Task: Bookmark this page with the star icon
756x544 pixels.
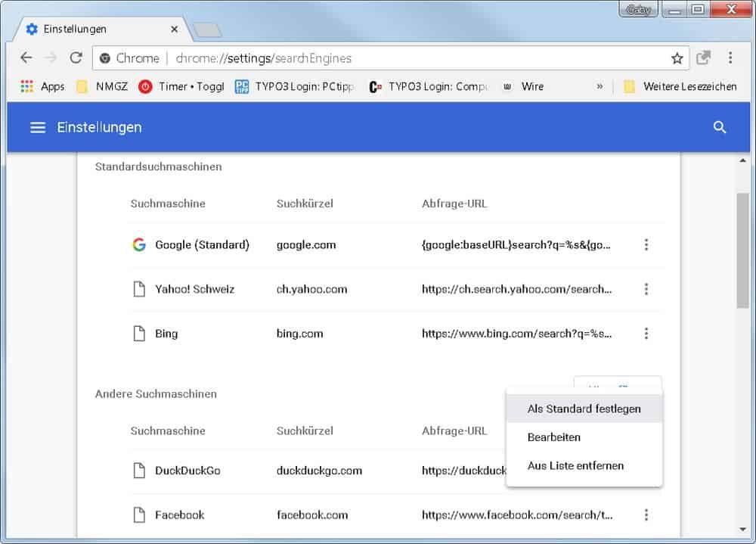Action: 677,58
